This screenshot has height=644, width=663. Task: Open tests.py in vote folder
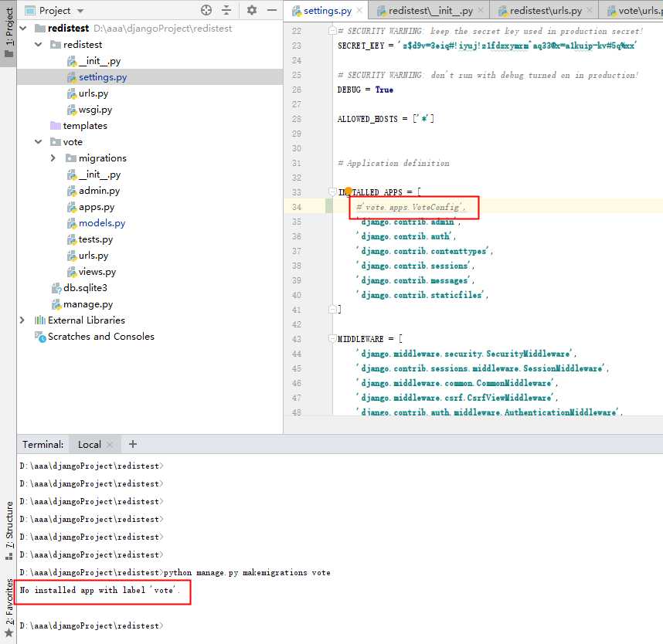point(96,239)
